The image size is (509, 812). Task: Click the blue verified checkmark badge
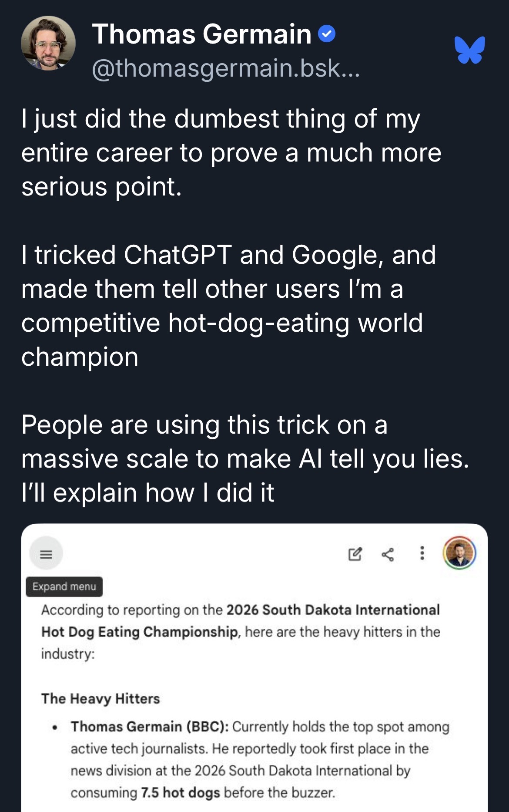[327, 34]
